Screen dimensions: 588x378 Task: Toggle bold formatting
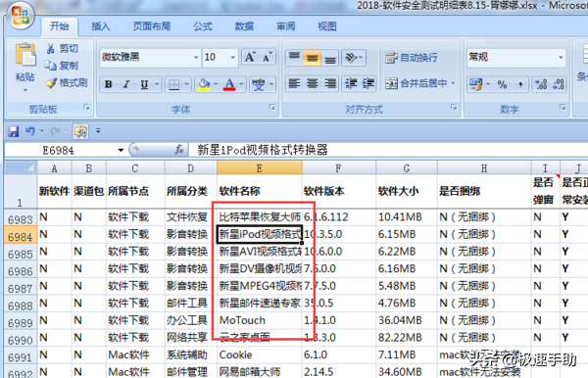click(x=109, y=84)
